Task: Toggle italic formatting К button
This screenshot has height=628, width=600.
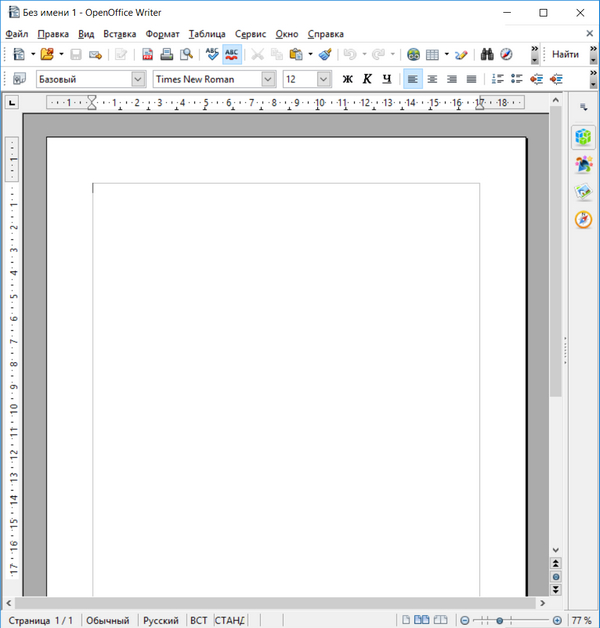Action: (x=367, y=79)
